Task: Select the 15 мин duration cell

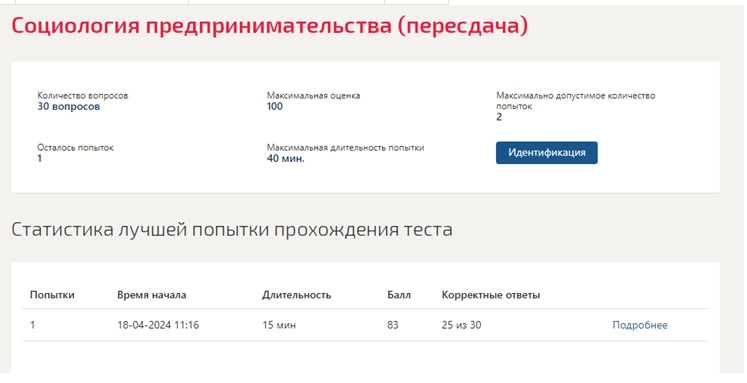Action: point(279,325)
